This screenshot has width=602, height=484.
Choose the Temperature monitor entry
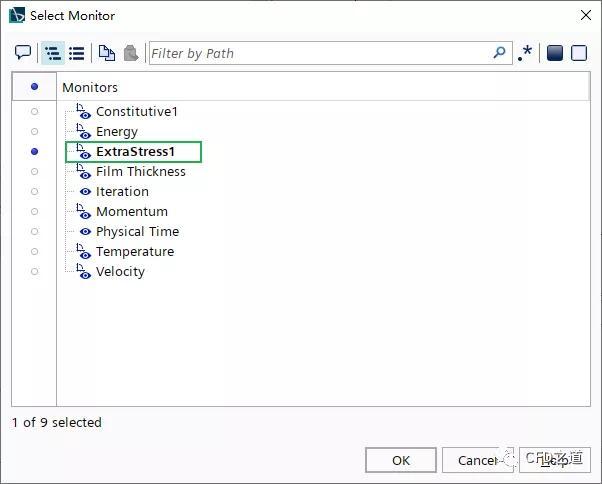(135, 251)
